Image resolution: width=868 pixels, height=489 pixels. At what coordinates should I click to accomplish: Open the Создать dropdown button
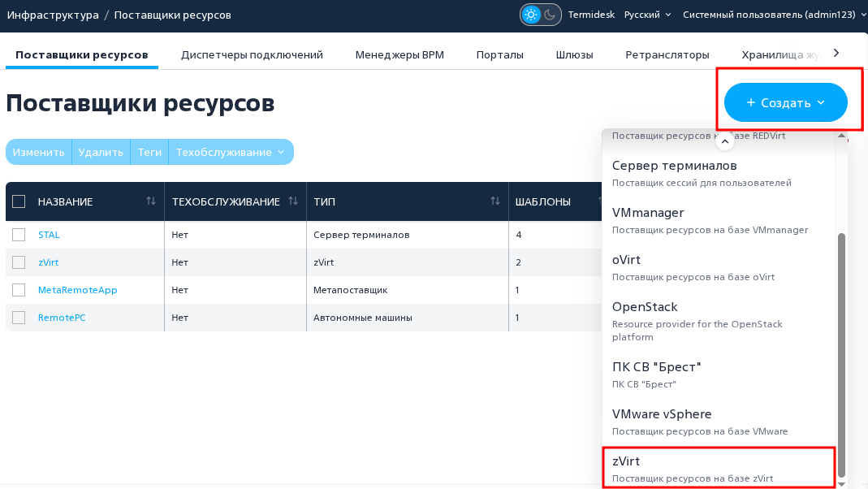(x=785, y=102)
